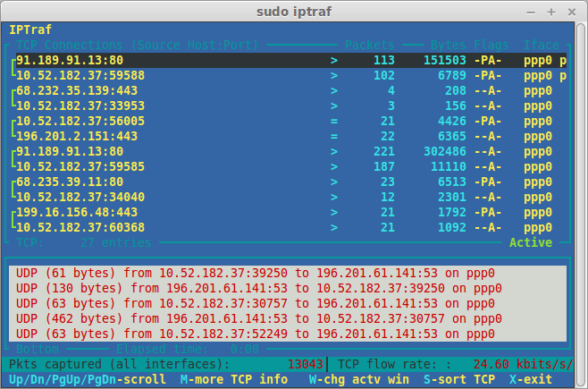Minimize the sudo iptraf window
Viewport: 588px width, 389px height.
coord(531,12)
